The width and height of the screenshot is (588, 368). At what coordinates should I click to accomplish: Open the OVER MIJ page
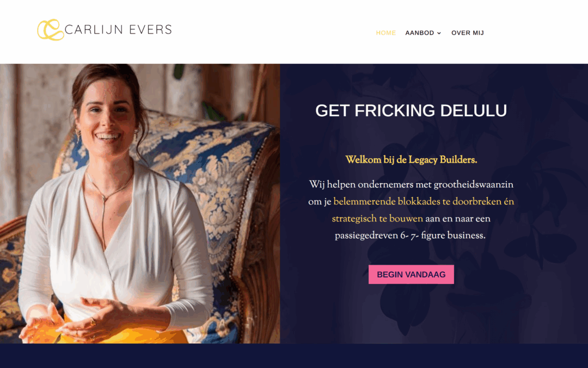click(x=468, y=33)
